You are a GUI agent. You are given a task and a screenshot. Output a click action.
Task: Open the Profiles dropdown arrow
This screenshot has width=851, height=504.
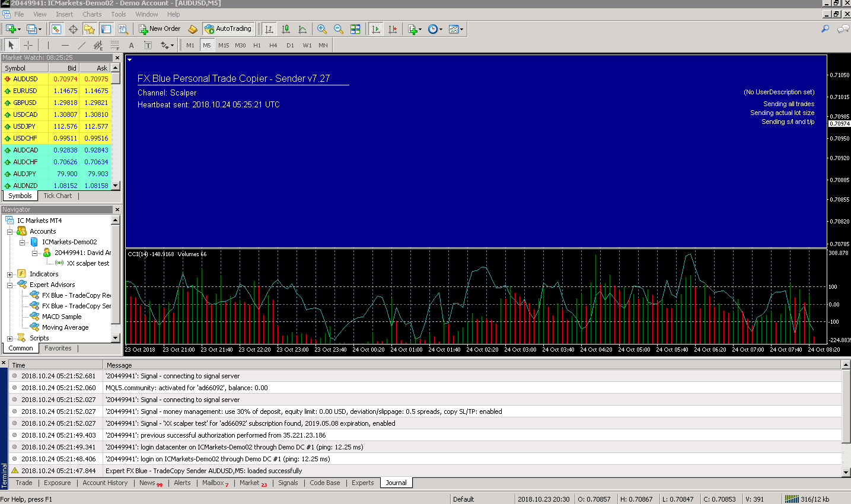pos(40,29)
